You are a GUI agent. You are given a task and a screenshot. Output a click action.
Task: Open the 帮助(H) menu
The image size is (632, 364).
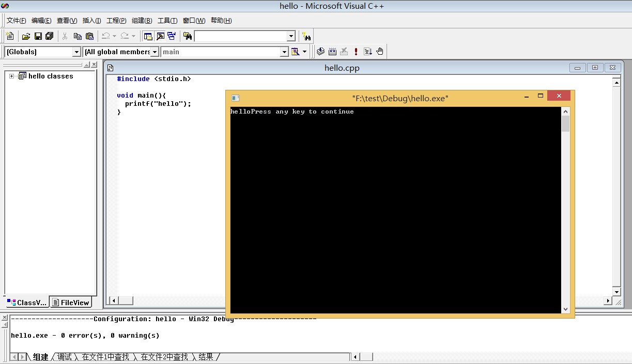click(221, 21)
